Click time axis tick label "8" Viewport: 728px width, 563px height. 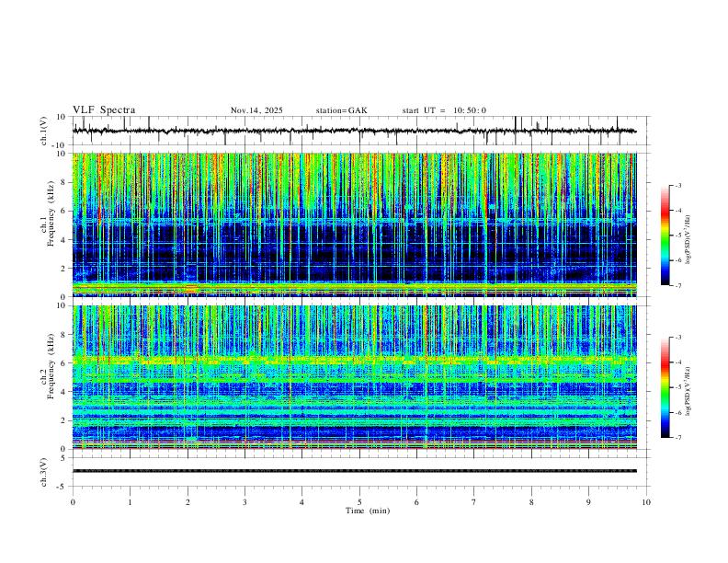(531, 502)
